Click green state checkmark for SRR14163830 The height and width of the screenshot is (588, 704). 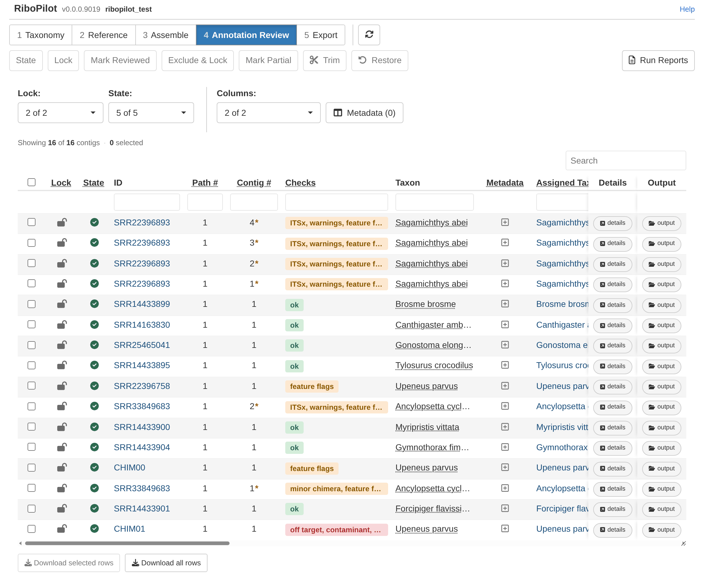[x=95, y=324]
